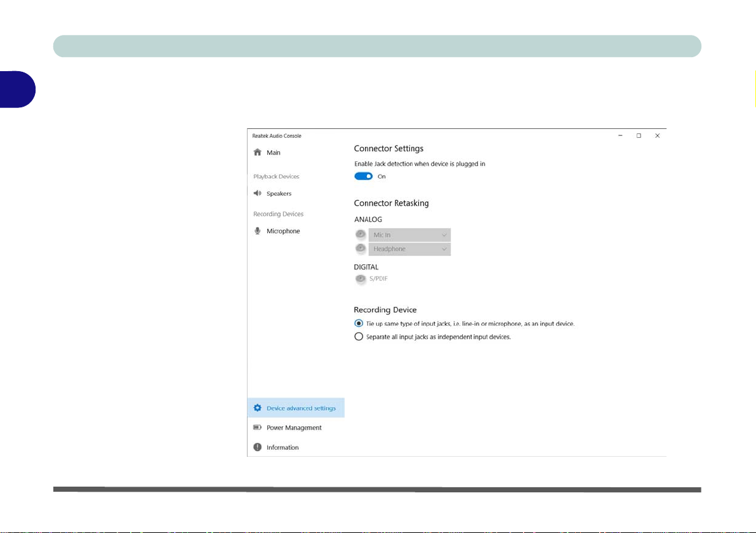Click the Microphone icon in sidebar

pos(258,231)
